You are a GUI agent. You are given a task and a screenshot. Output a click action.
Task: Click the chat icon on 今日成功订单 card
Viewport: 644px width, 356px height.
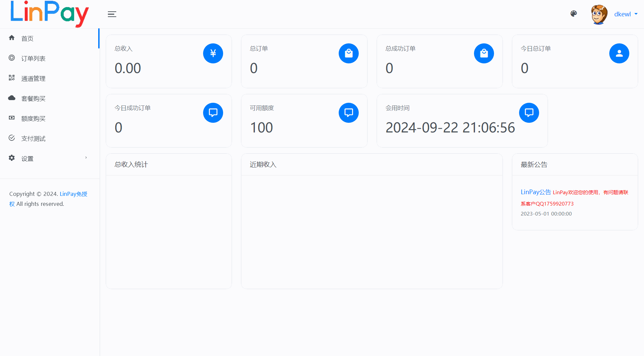click(213, 113)
